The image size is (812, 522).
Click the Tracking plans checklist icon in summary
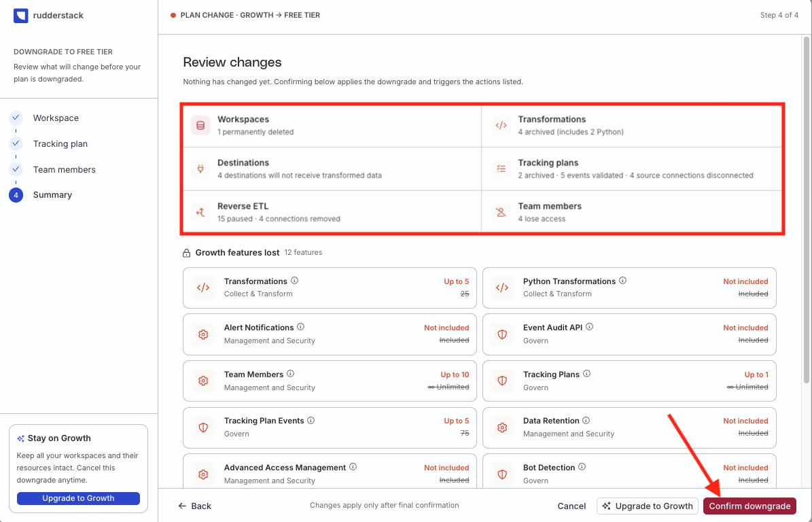(501, 169)
